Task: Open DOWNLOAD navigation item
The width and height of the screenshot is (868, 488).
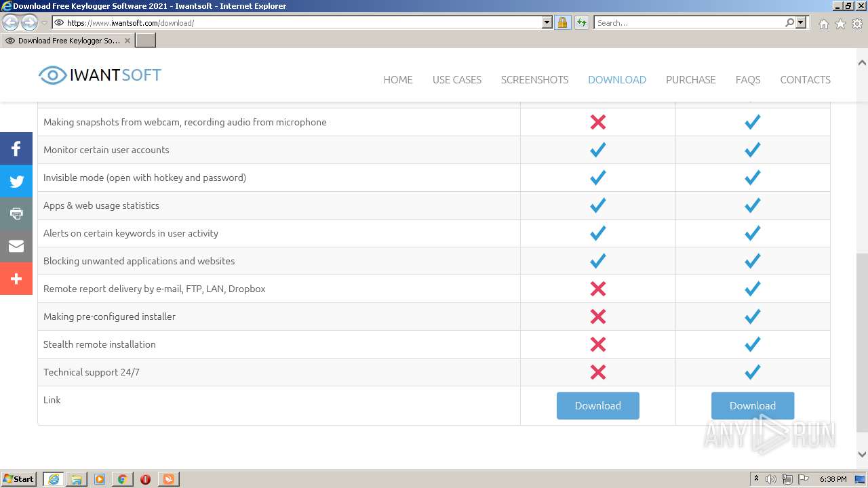Action: pyautogui.click(x=617, y=79)
